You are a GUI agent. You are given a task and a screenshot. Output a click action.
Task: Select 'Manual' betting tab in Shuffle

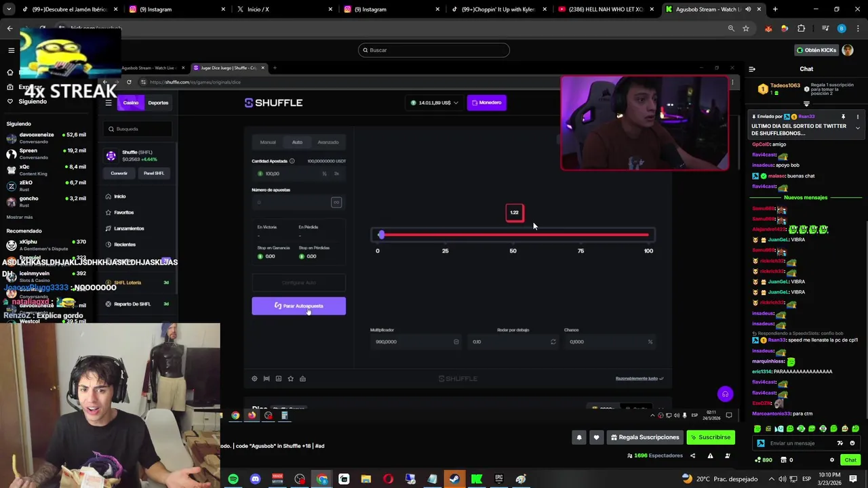[268, 142]
